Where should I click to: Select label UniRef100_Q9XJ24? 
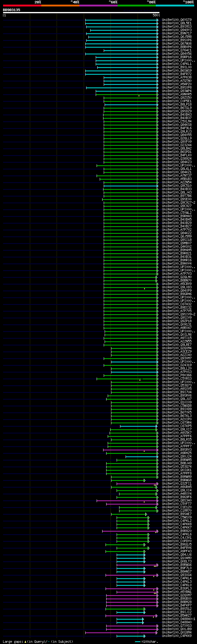(x=177, y=457)
